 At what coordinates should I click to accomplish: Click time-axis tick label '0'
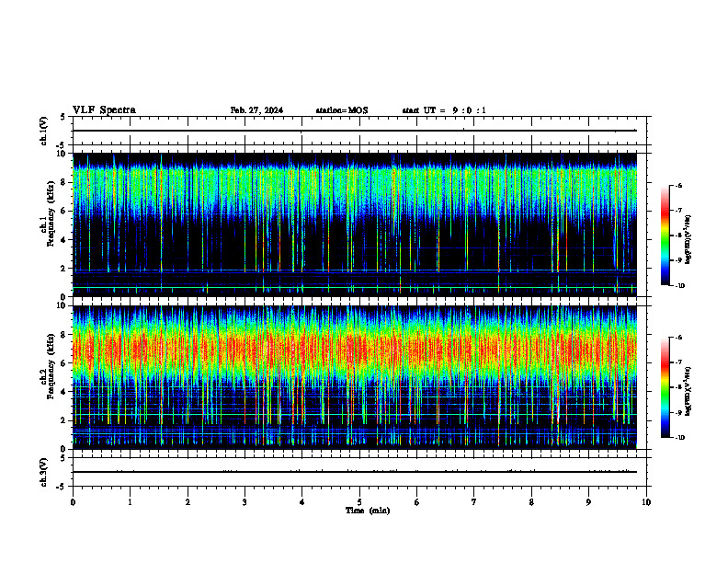[73, 502]
